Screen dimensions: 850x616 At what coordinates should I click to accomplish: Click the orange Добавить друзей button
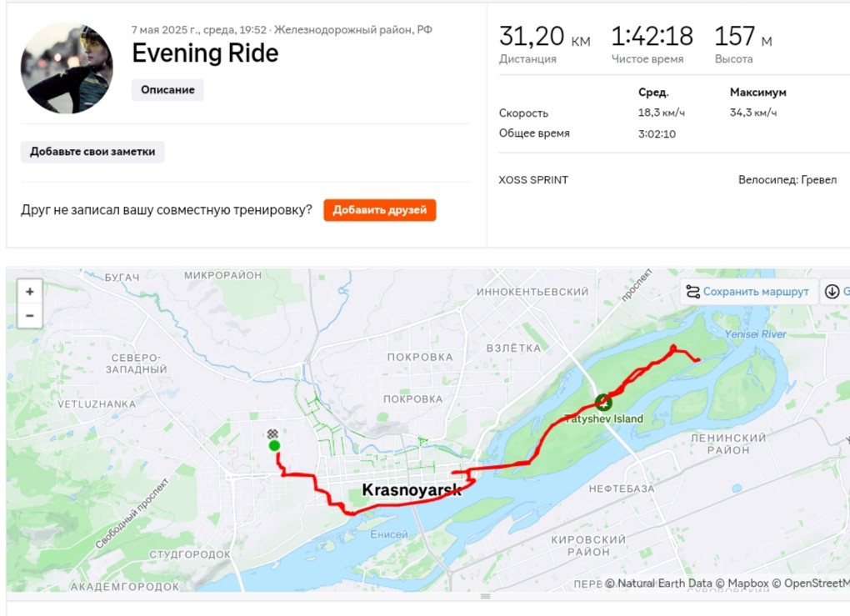click(x=379, y=210)
